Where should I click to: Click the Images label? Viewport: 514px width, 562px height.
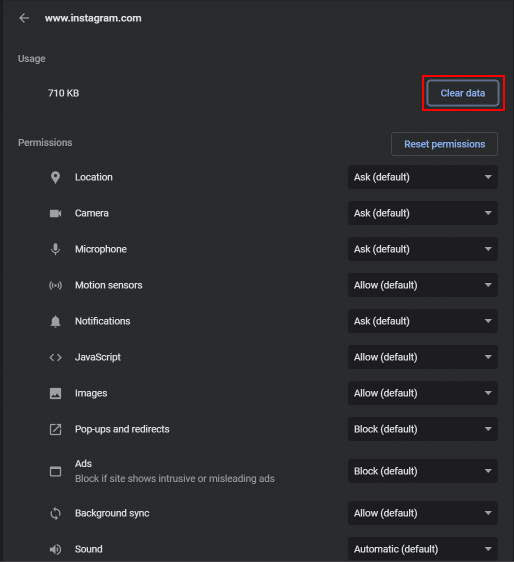(x=91, y=393)
